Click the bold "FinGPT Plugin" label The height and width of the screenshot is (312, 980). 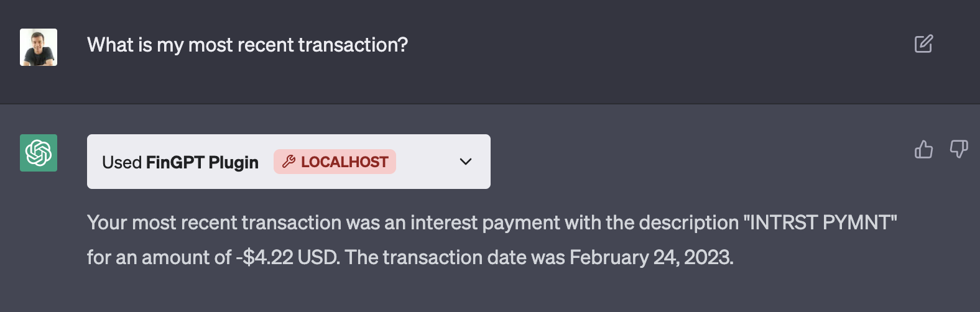(x=202, y=162)
